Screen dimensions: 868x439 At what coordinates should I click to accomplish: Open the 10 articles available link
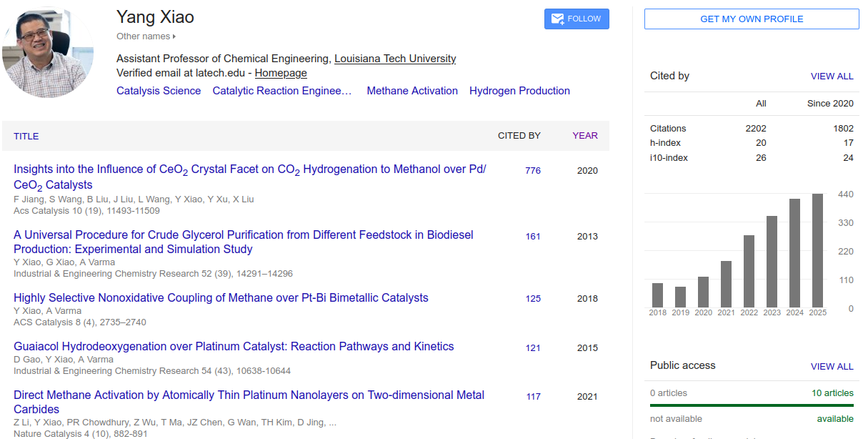click(x=832, y=393)
